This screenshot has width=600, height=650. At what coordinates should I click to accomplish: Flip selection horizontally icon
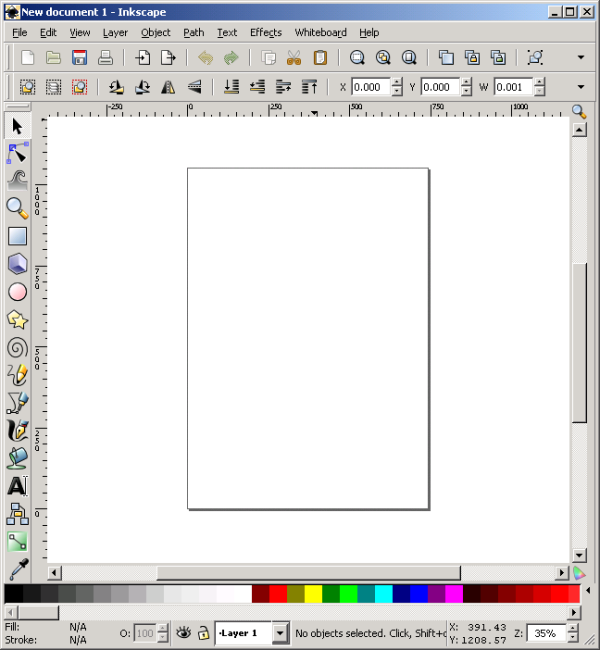point(168,87)
